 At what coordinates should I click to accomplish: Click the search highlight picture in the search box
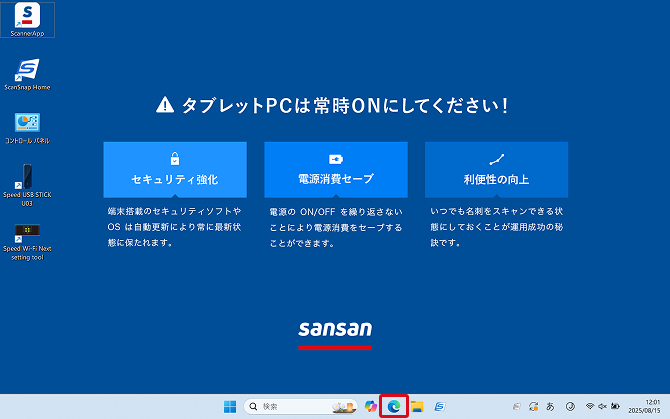[344, 407]
